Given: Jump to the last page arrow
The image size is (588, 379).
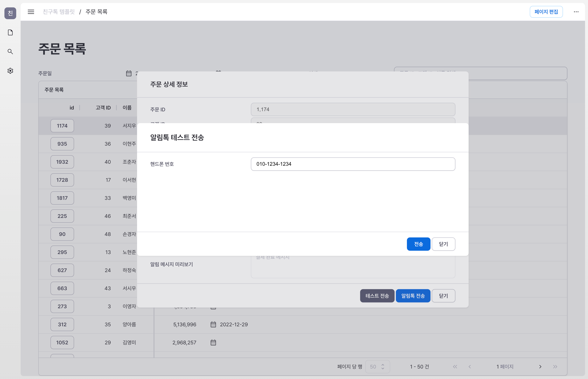Looking at the screenshot, I should click(555, 367).
